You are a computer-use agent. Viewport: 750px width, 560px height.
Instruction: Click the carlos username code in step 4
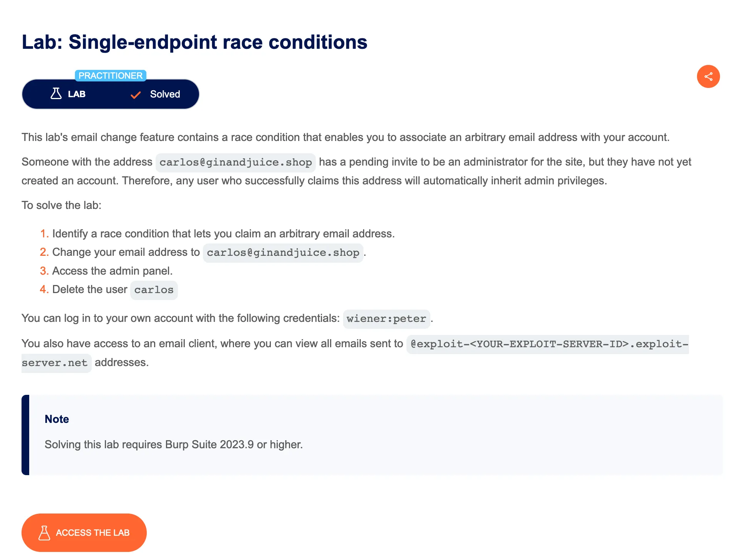(x=154, y=290)
